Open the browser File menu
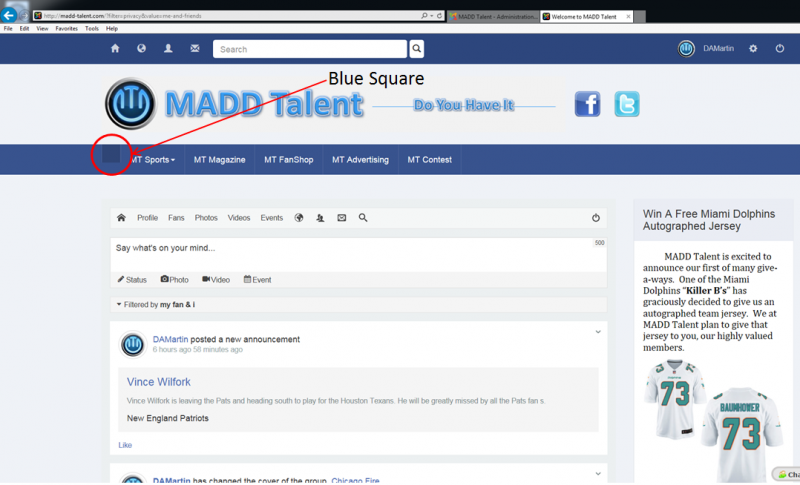This screenshot has width=800, height=485. click(x=8, y=29)
